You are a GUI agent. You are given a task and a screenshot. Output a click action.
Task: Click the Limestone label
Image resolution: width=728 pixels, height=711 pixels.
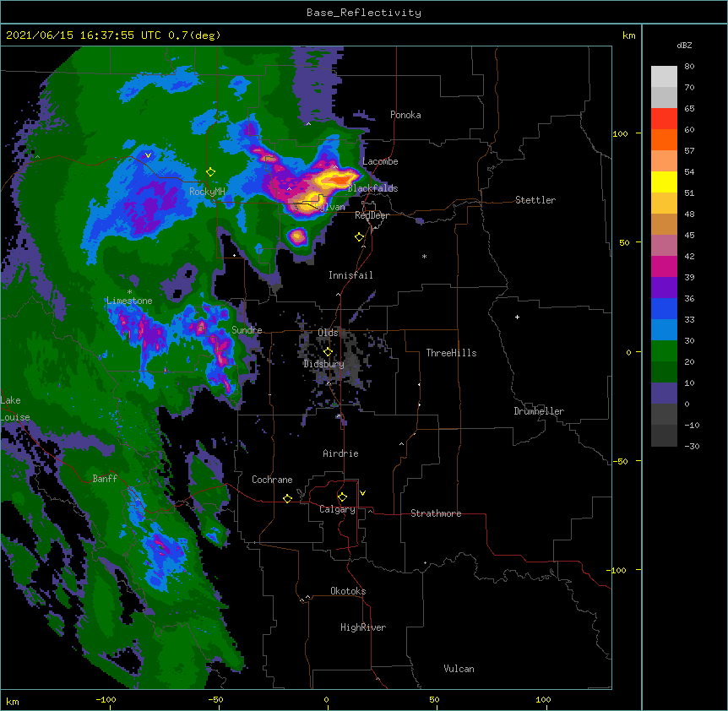tap(129, 301)
